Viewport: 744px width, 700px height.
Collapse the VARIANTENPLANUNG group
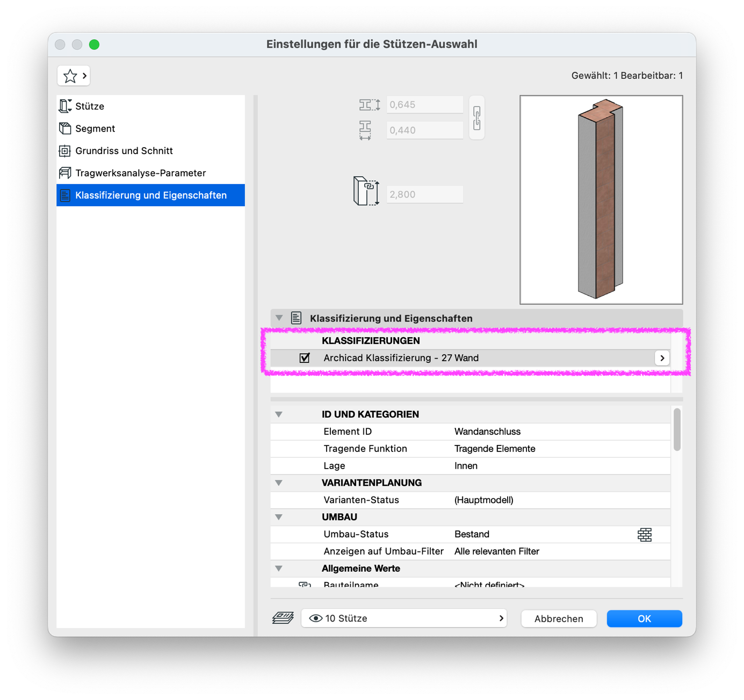[279, 483]
